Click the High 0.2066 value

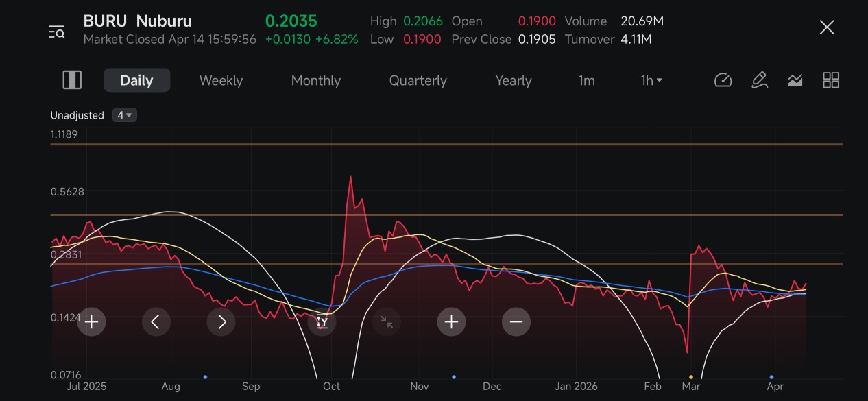[x=423, y=21]
